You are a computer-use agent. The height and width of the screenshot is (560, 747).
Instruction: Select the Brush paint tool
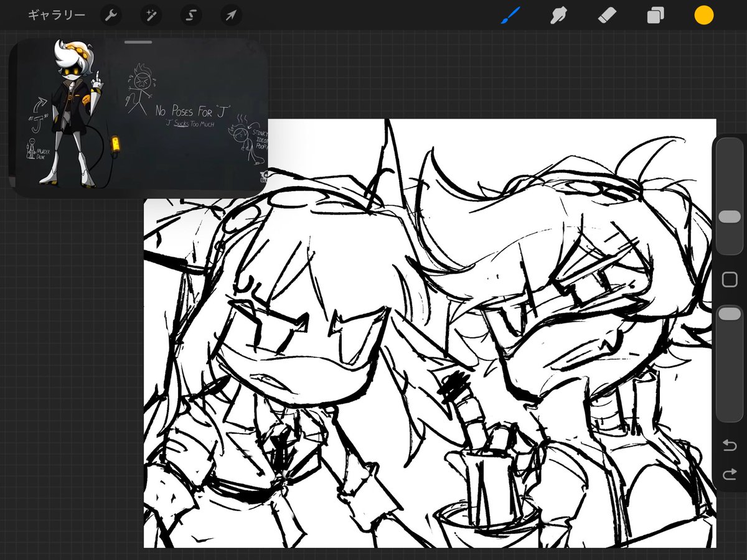(510, 16)
